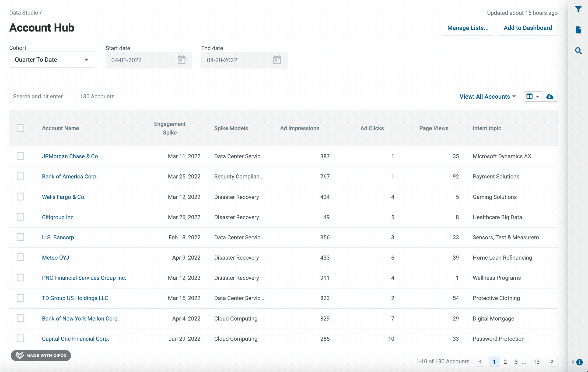The image size is (588, 372).
Task: Check the U.S. Bancorp row
Action: tap(20, 237)
